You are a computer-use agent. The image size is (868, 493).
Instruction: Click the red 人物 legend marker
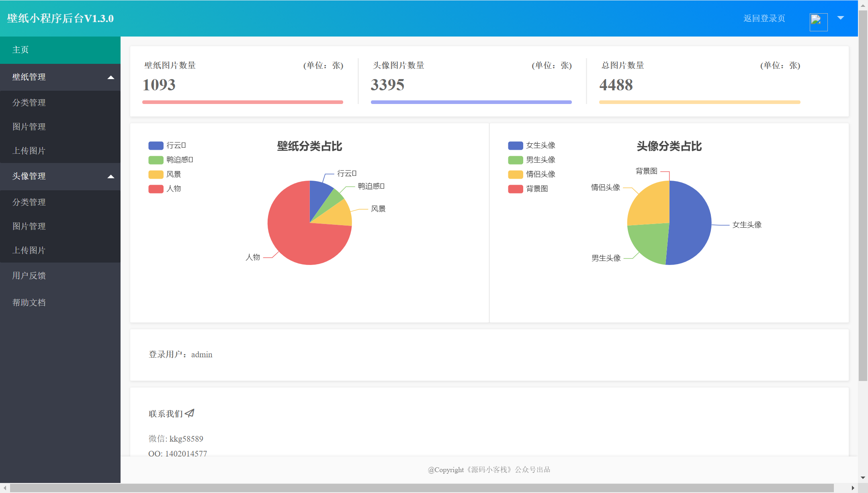(x=155, y=189)
